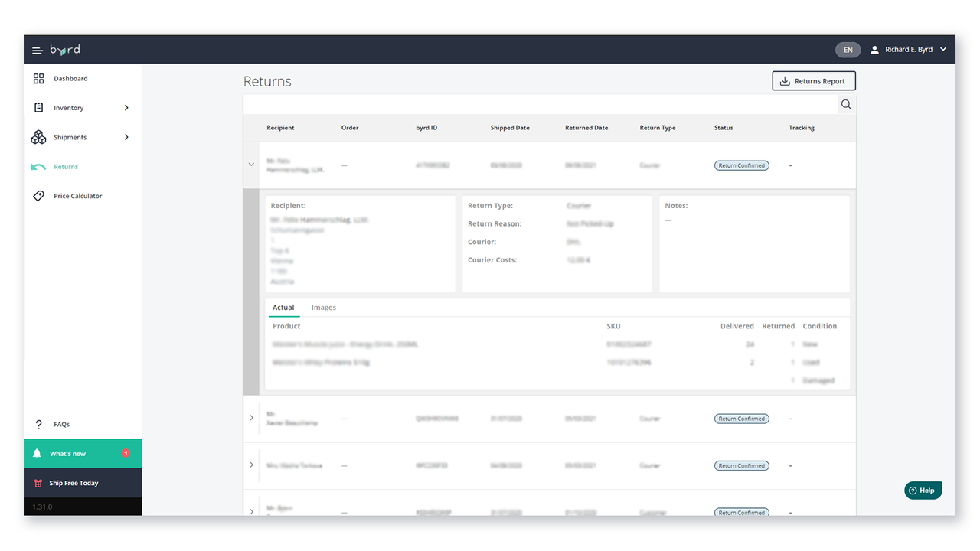Screen dimensions: 980x551
Task: Open the Help widget
Action: click(923, 490)
